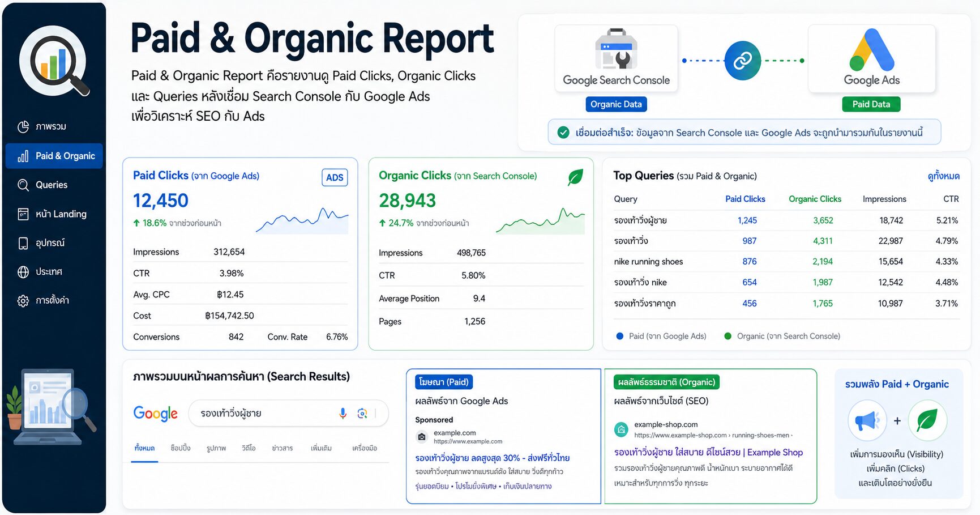Click the Organic Clicks green sparkline chart
The image size is (980, 515).
coord(540,220)
